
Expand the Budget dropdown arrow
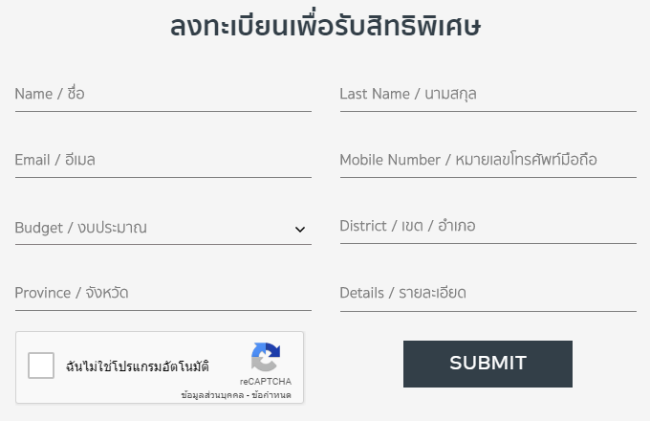click(x=300, y=229)
